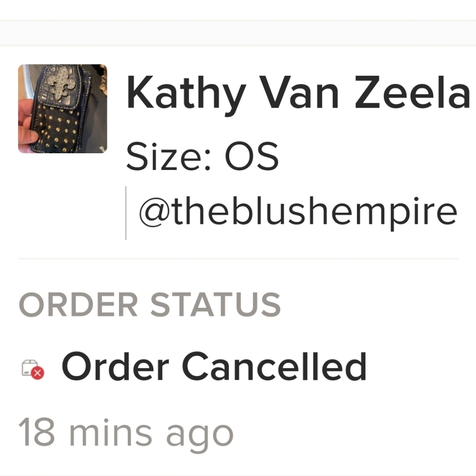This screenshot has height=476, width=476.
Task: Select the Size: OS label
Action: 203,156
